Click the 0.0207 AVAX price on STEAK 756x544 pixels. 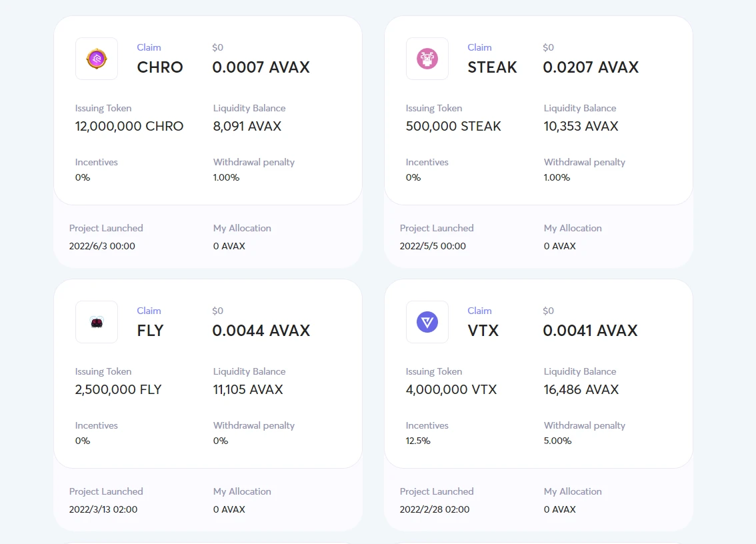tap(591, 67)
